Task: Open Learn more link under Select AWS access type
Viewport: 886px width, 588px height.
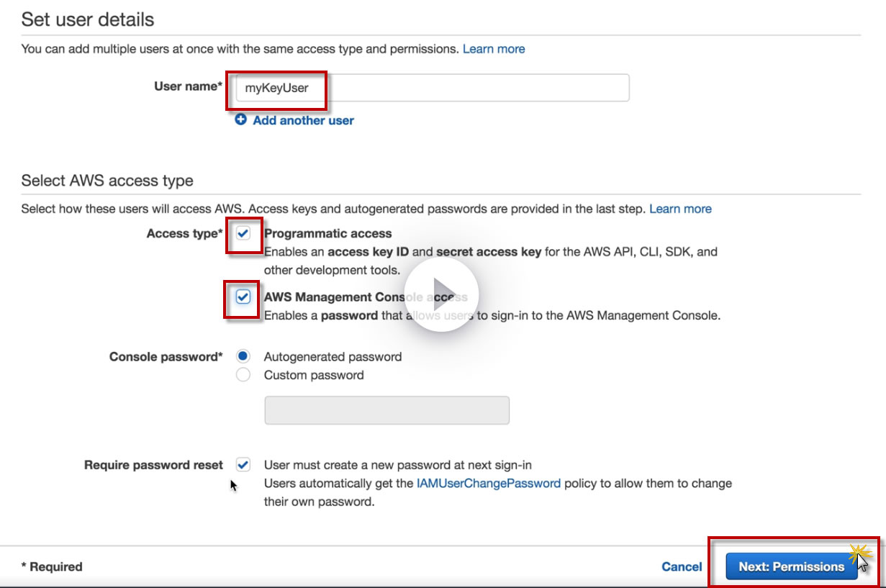Action: 680,209
